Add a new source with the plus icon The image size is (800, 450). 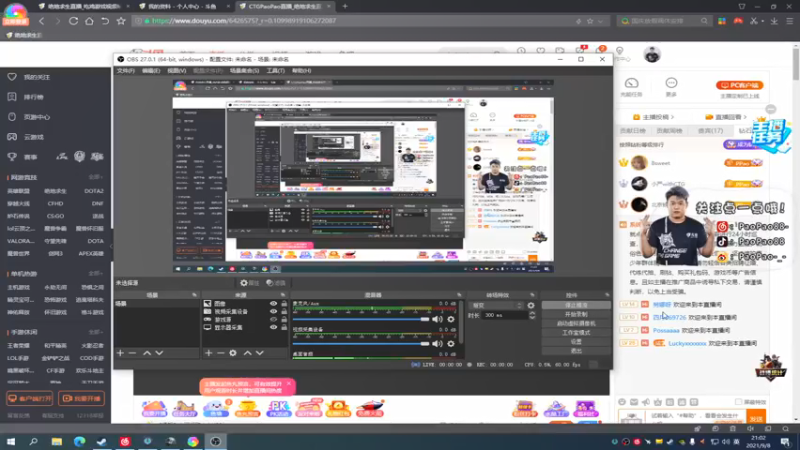click(x=208, y=353)
